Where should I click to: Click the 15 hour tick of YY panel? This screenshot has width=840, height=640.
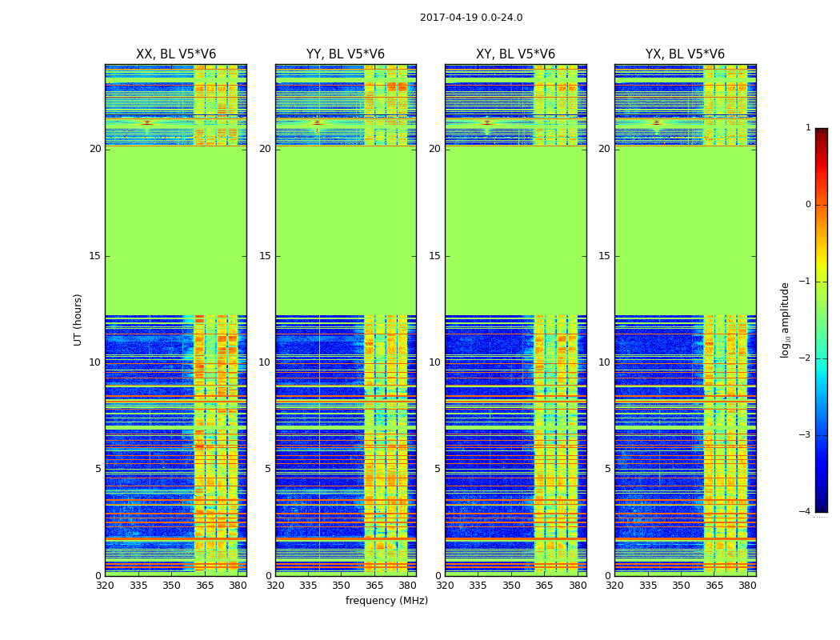coord(265,256)
